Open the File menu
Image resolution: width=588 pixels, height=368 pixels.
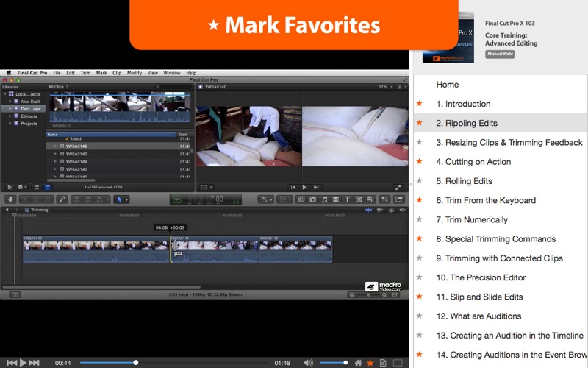[x=57, y=73]
